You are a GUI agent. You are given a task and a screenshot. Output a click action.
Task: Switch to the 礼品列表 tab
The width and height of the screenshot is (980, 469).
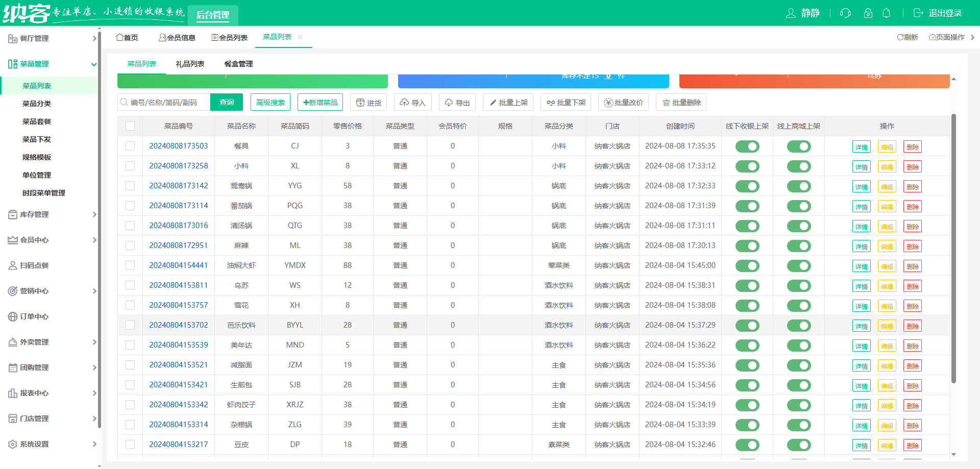coord(190,64)
